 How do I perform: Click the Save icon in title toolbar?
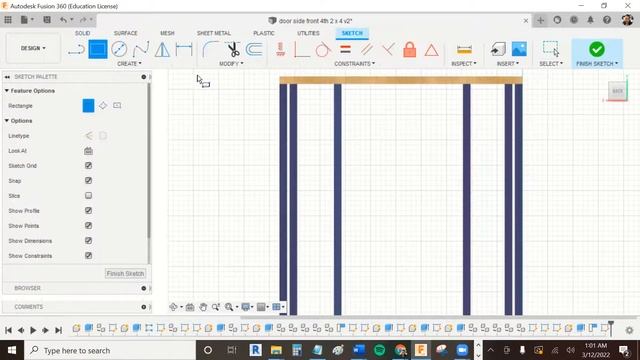tap(47, 20)
